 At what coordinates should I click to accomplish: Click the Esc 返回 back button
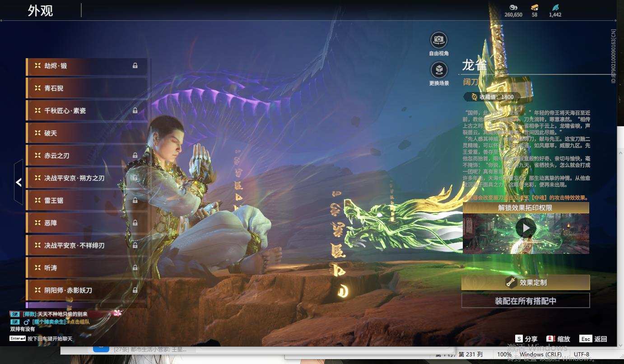pyautogui.click(x=593, y=339)
